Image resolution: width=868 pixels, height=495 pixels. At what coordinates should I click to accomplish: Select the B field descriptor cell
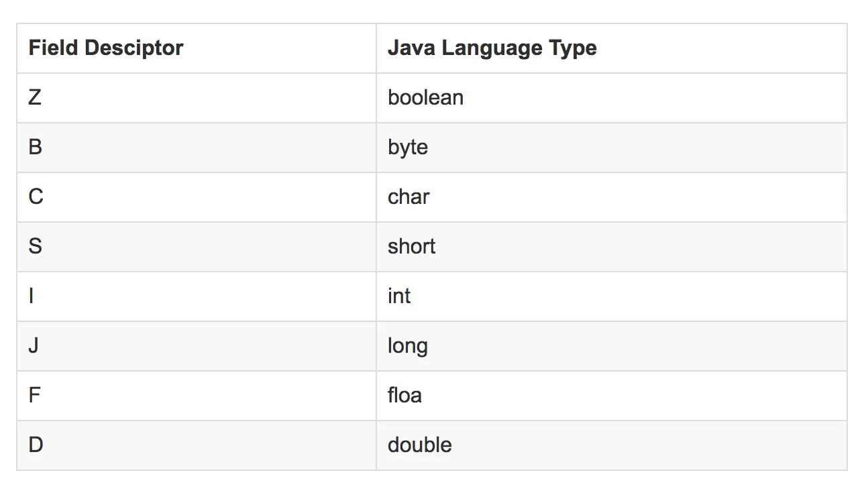[x=35, y=148]
